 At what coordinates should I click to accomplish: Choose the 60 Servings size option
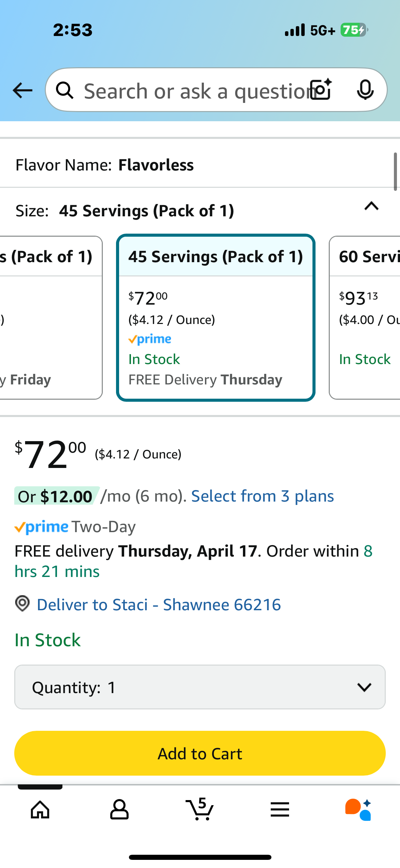365,318
